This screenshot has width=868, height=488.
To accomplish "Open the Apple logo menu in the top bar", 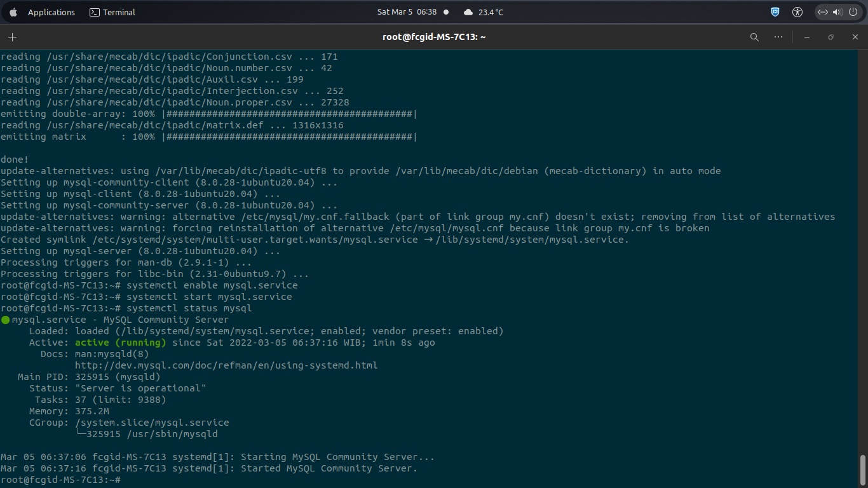I will (13, 12).
